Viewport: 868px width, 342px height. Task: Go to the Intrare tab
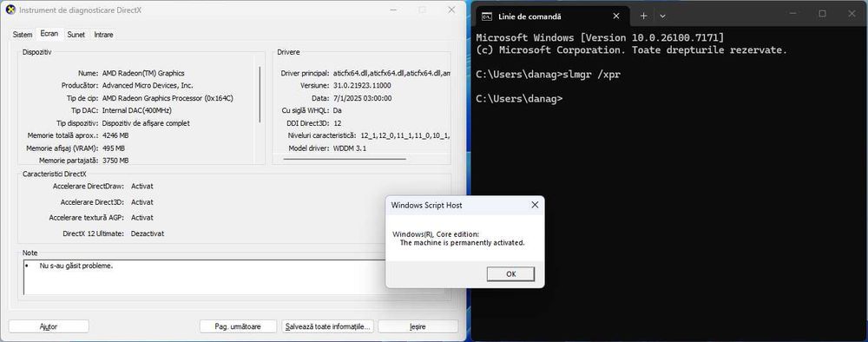point(103,35)
